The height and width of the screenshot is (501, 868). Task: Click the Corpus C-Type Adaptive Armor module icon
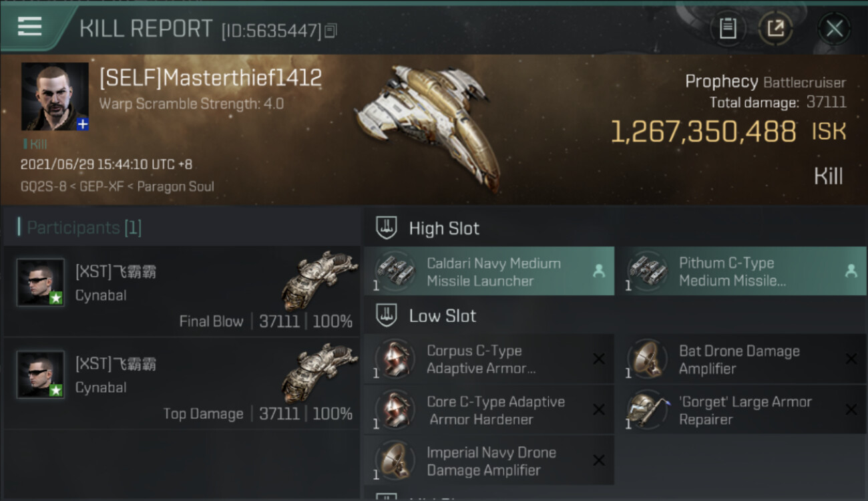coord(395,359)
